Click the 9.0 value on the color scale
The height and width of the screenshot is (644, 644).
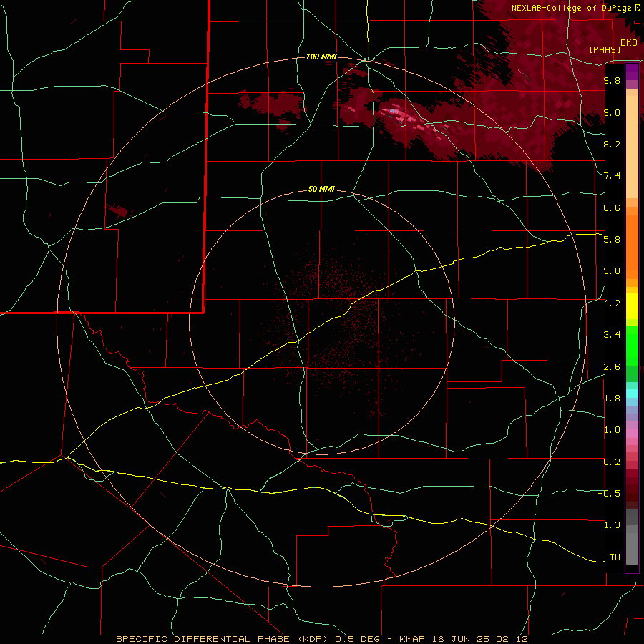pyautogui.click(x=612, y=112)
